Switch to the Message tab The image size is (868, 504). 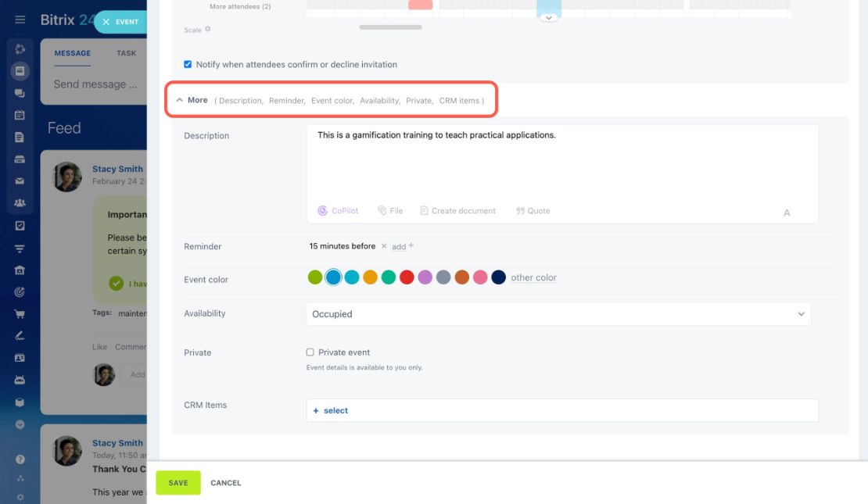(x=73, y=53)
